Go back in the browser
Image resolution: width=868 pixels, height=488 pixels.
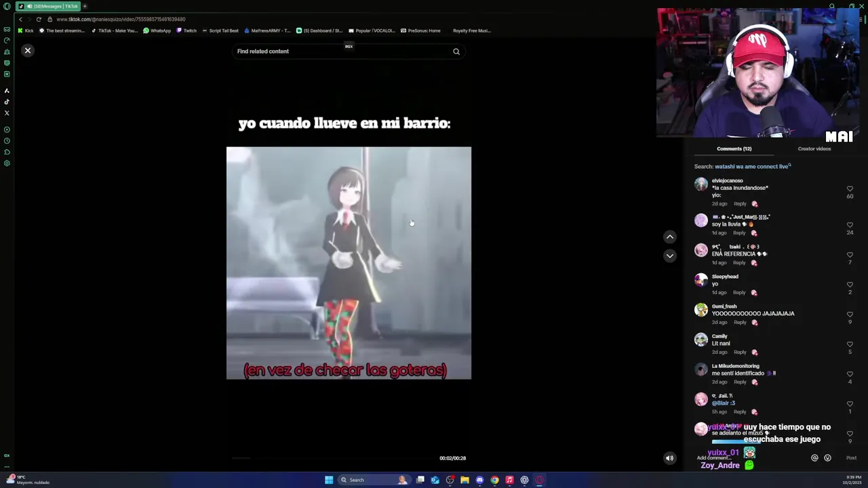pyautogui.click(x=20, y=19)
